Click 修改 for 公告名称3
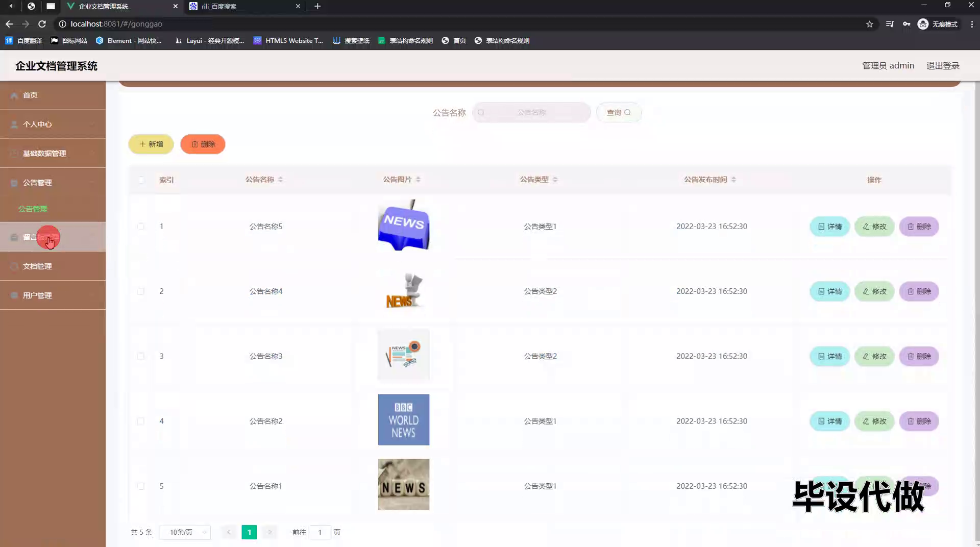980x547 pixels. [874, 356]
